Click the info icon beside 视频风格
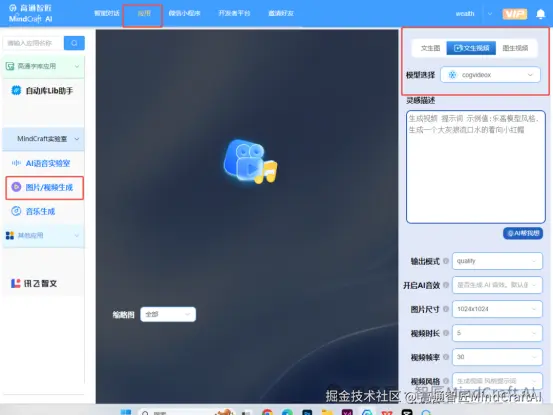The image size is (553, 415). [446, 381]
